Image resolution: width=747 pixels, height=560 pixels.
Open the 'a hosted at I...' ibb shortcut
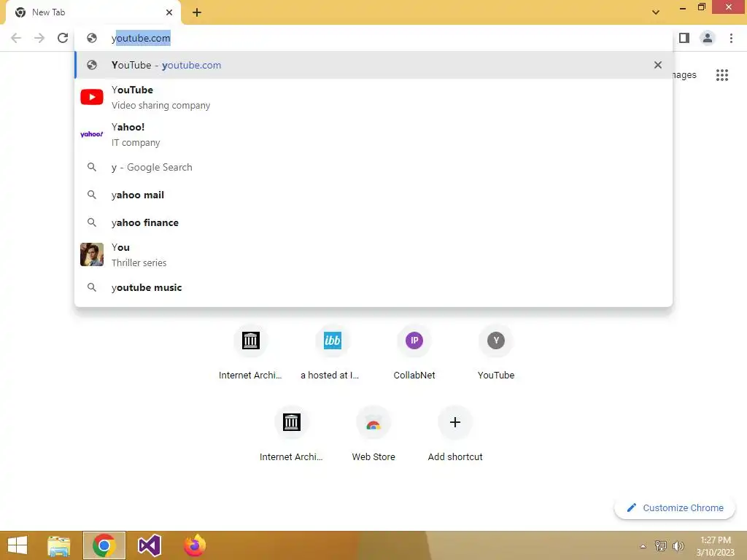[x=332, y=352]
